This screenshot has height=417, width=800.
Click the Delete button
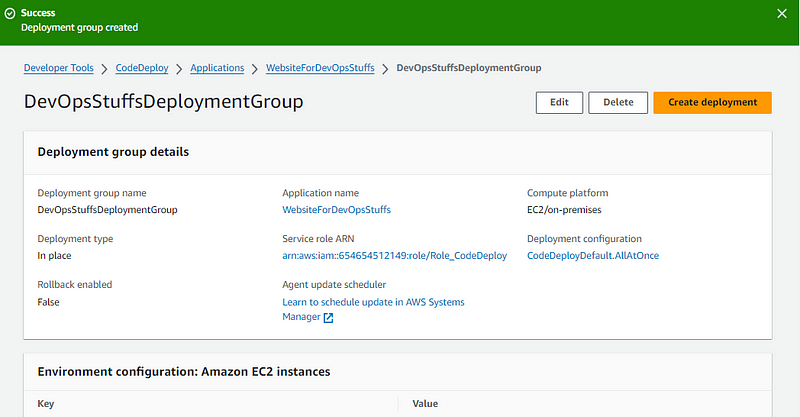point(618,102)
